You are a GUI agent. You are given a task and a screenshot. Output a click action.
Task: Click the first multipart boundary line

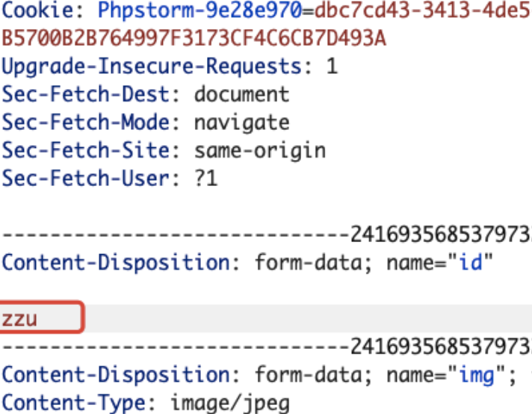point(265,235)
